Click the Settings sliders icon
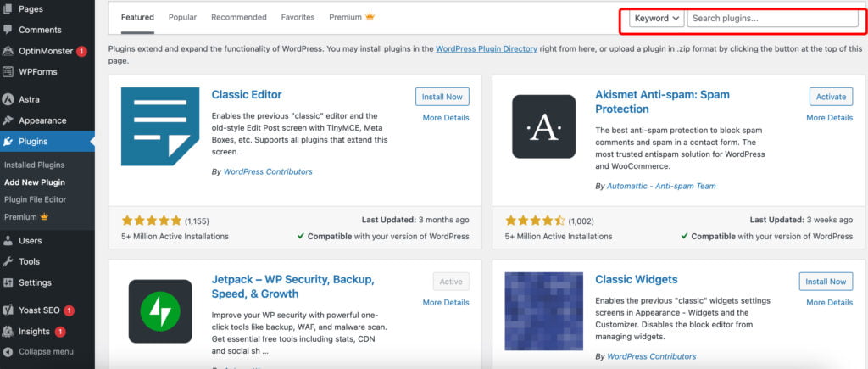This screenshot has height=369, width=868. click(x=8, y=282)
